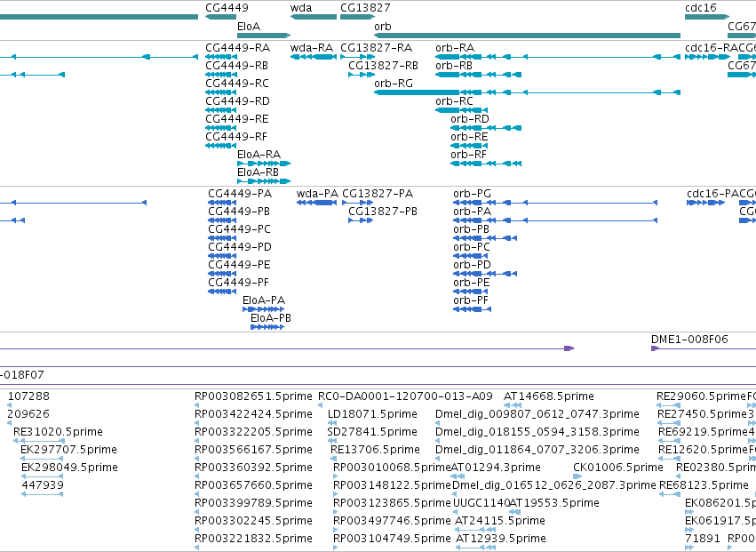
Task: Open EST SD27841.5prime
Action: (x=331, y=441)
